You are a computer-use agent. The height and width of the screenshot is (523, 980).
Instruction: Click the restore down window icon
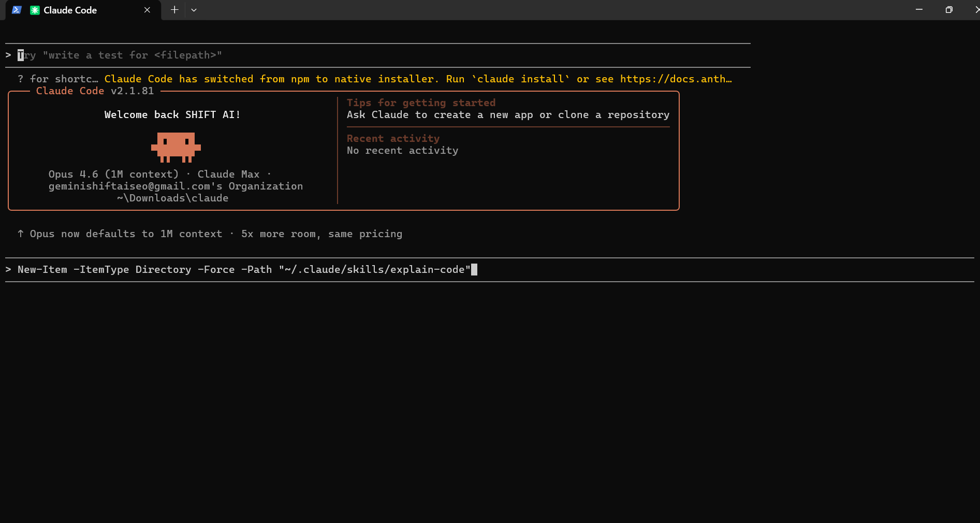click(949, 9)
